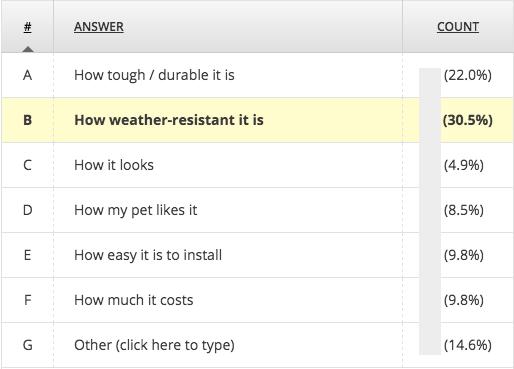
Task: Select highlighted row How weather-resistant it is
Action: point(257,120)
